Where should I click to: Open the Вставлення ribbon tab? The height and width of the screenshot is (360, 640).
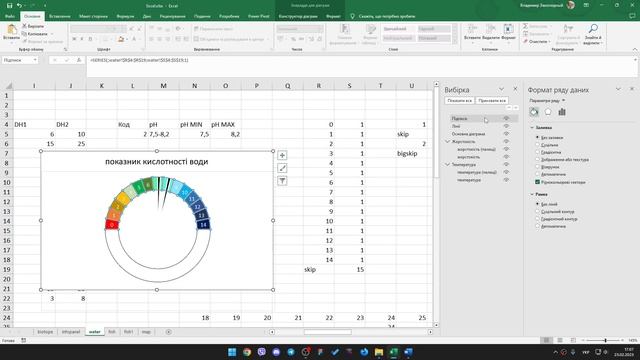click(x=60, y=16)
